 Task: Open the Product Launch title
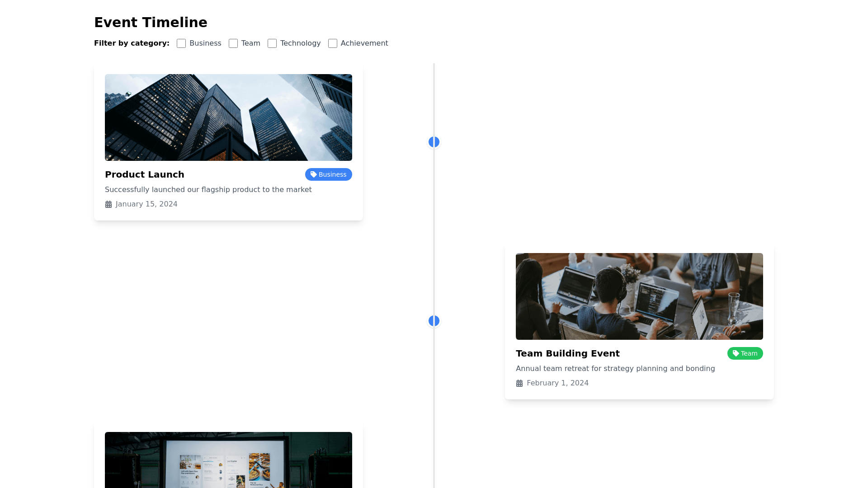point(145,174)
